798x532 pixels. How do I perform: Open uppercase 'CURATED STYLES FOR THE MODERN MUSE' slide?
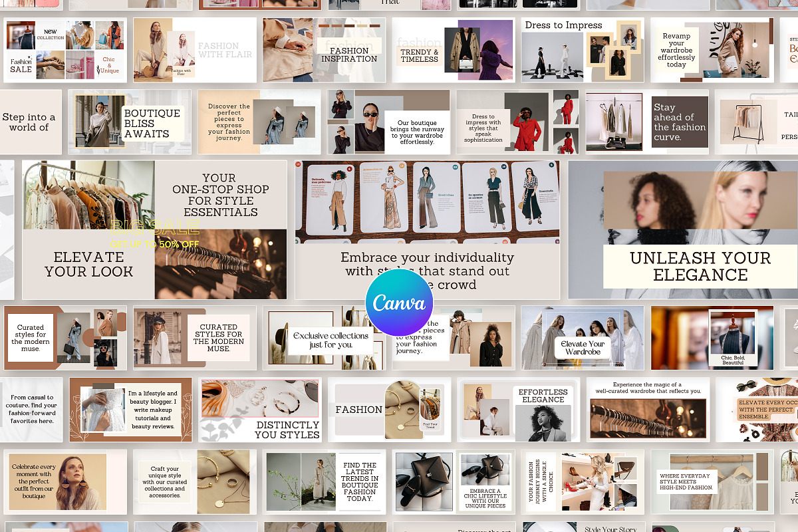tap(195, 338)
